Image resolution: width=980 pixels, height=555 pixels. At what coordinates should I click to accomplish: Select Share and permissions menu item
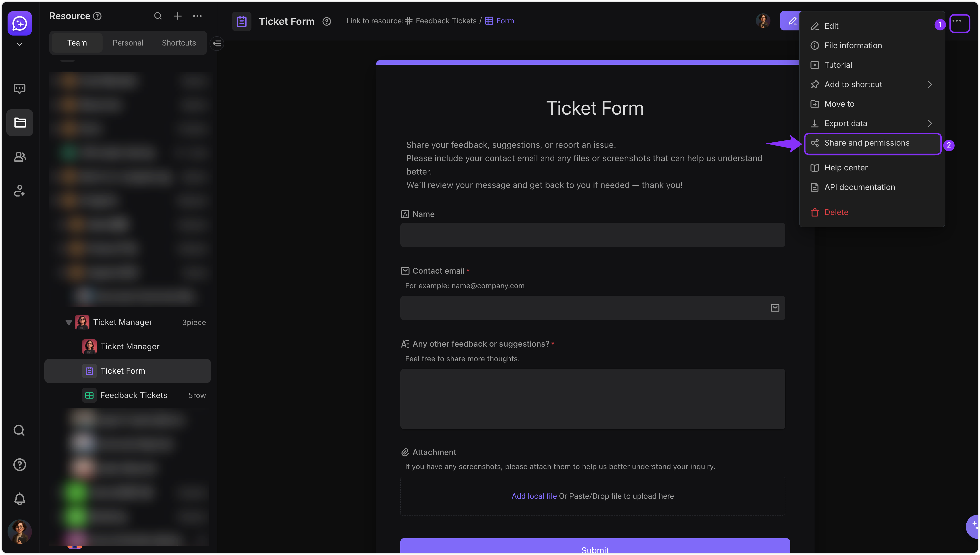[872, 143]
